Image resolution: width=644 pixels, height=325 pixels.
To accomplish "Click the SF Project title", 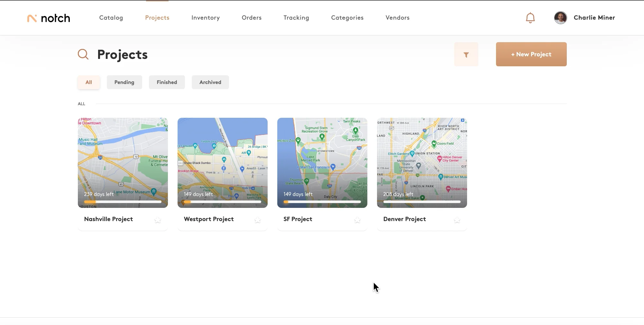I will click(x=298, y=219).
